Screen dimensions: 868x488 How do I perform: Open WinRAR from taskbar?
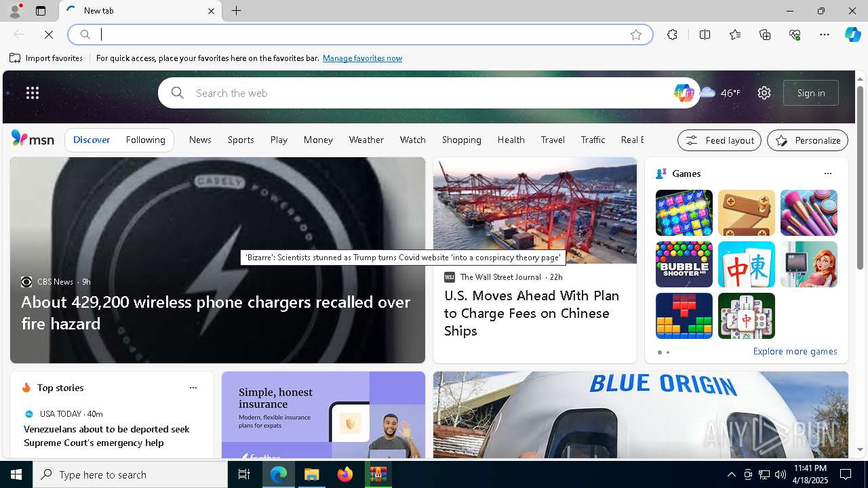[378, 474]
